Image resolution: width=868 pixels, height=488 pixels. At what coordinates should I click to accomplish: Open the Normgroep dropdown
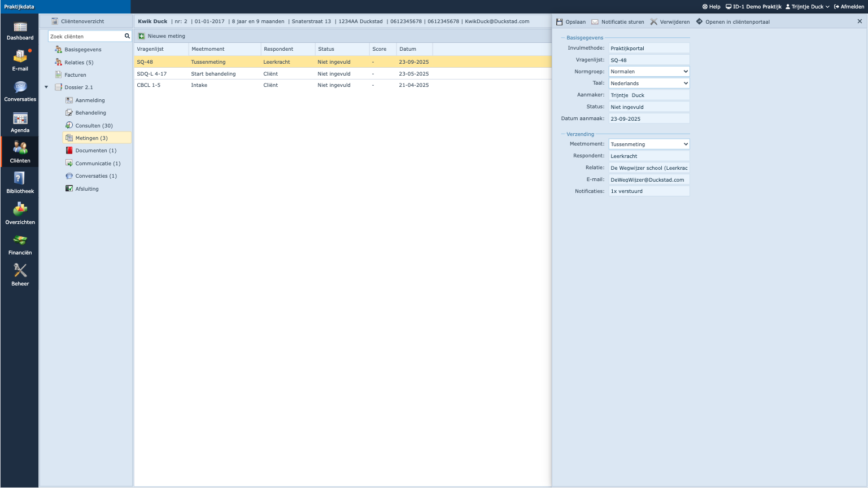tap(649, 72)
